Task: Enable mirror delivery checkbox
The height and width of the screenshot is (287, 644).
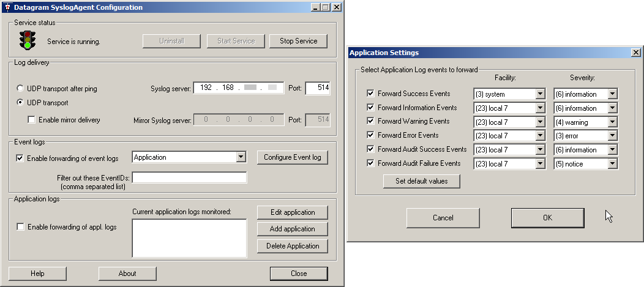Action: (32, 120)
